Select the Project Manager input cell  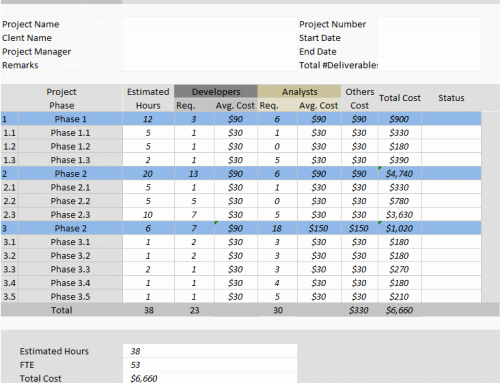210,51
